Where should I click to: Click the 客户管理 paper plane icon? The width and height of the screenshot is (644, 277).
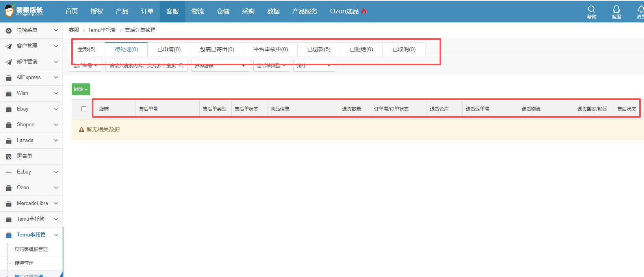click(9, 46)
